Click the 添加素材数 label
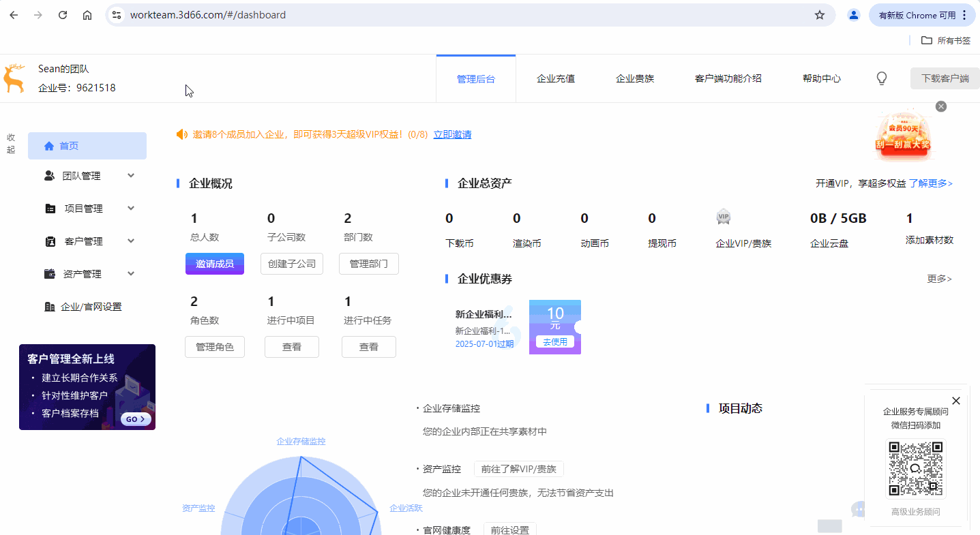 pyautogui.click(x=930, y=240)
